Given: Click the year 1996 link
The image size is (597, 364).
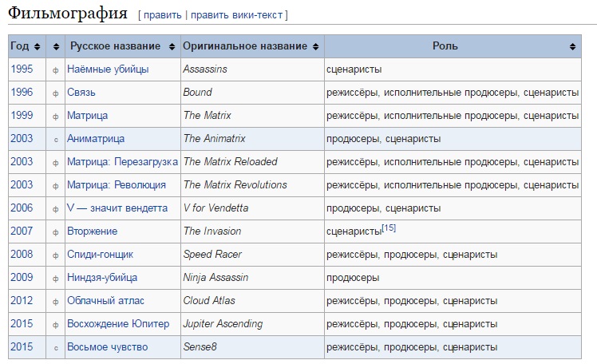Looking at the screenshot, I should click(x=22, y=92).
